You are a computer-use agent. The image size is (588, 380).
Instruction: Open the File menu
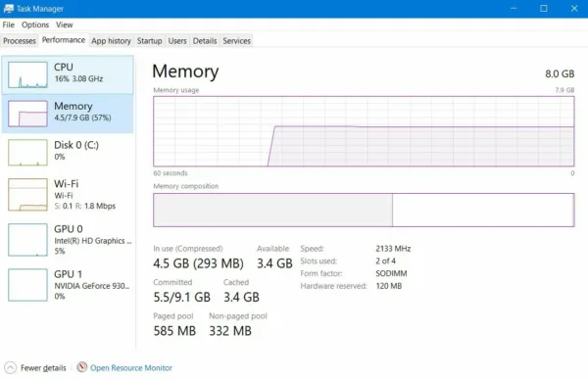coord(8,24)
